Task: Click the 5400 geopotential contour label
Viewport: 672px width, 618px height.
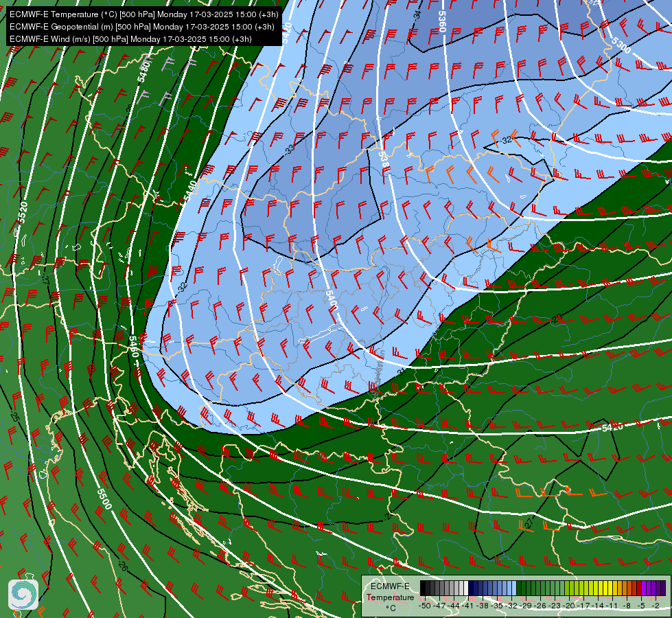Action: (x=332, y=300)
